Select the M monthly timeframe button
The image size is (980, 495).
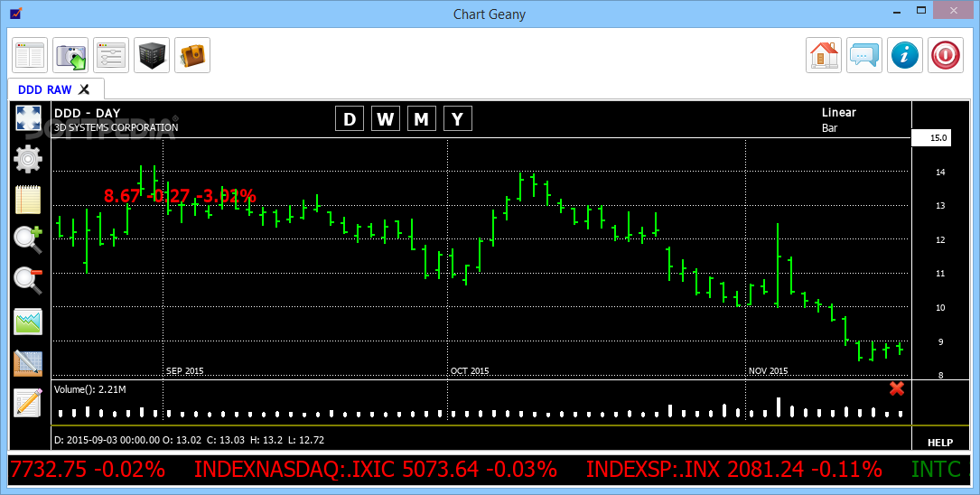pos(422,118)
